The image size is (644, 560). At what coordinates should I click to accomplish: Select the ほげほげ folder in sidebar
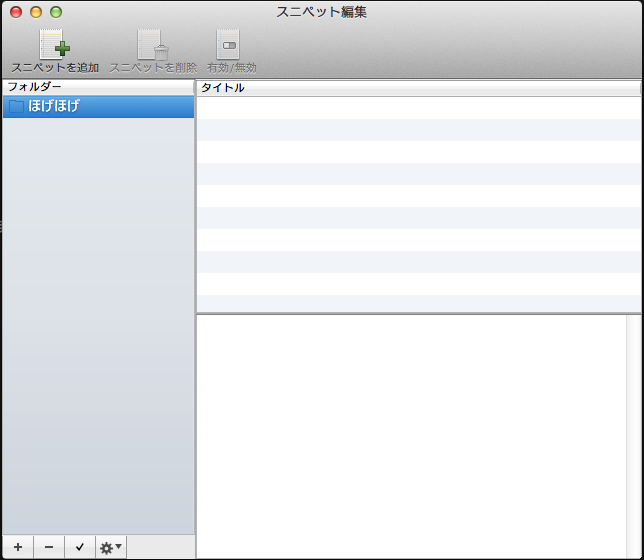[x=98, y=106]
